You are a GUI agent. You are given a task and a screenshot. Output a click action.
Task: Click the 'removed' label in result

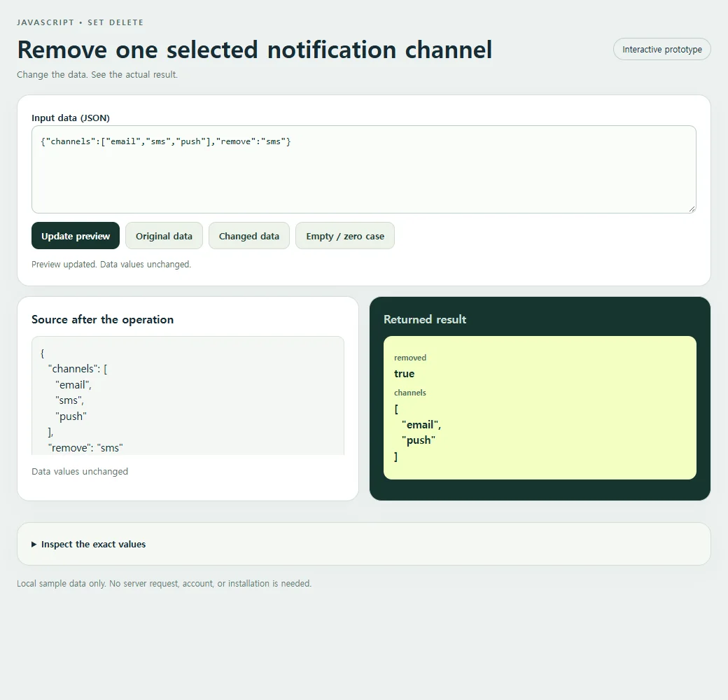[x=410, y=358]
